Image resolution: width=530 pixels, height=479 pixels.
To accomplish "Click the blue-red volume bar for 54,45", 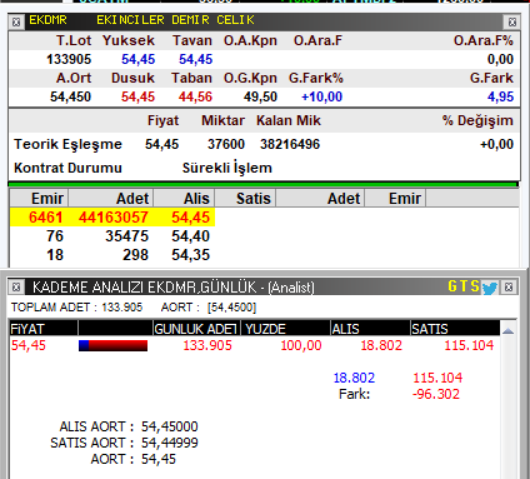I will point(113,345).
